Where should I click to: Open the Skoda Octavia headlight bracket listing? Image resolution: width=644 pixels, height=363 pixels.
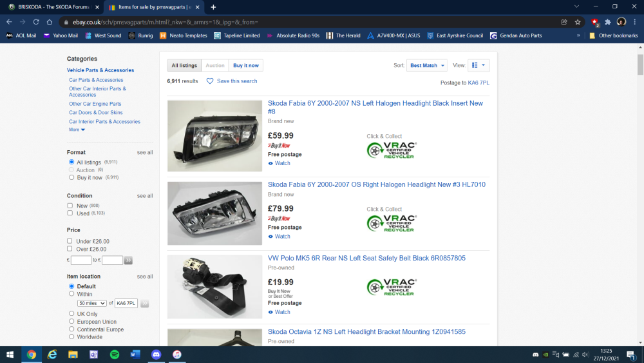[x=366, y=332]
